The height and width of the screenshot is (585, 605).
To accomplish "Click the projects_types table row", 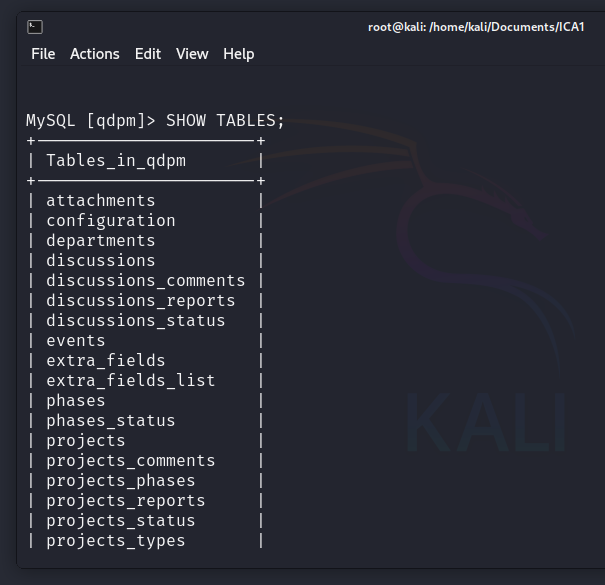I will pos(116,541).
